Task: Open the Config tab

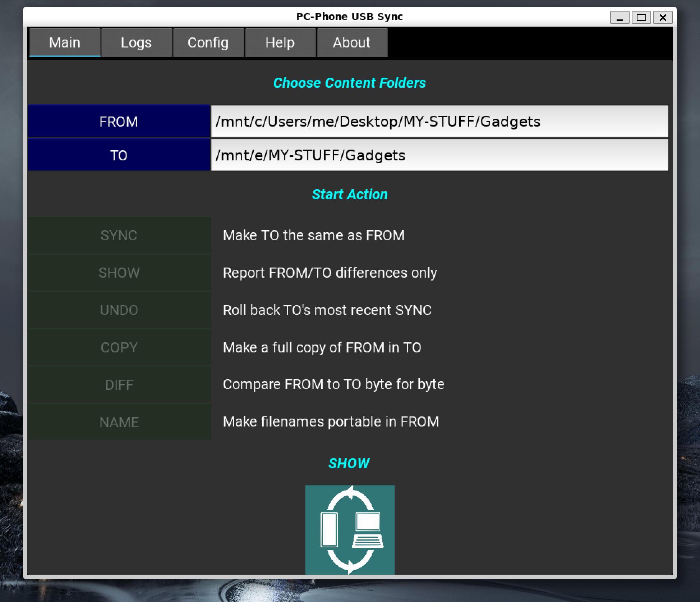Action: [208, 42]
